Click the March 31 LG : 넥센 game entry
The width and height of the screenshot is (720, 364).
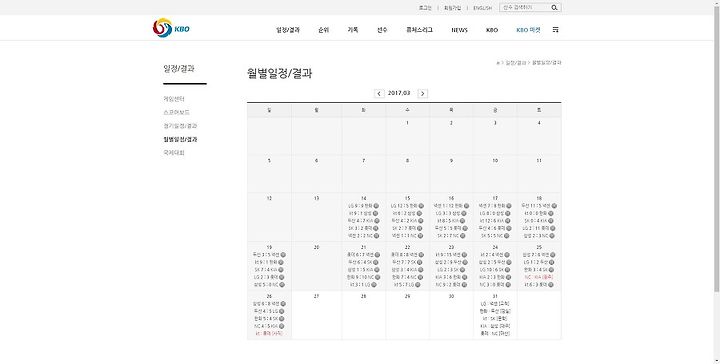(495, 304)
